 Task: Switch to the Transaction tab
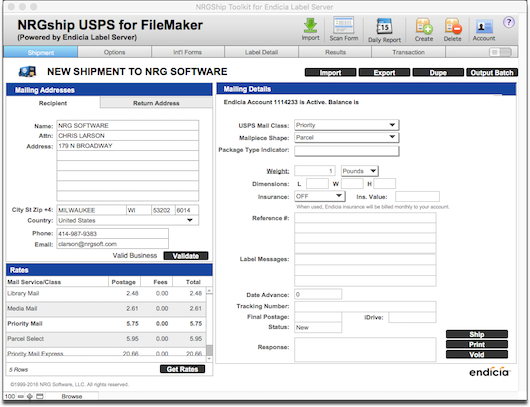(408, 52)
